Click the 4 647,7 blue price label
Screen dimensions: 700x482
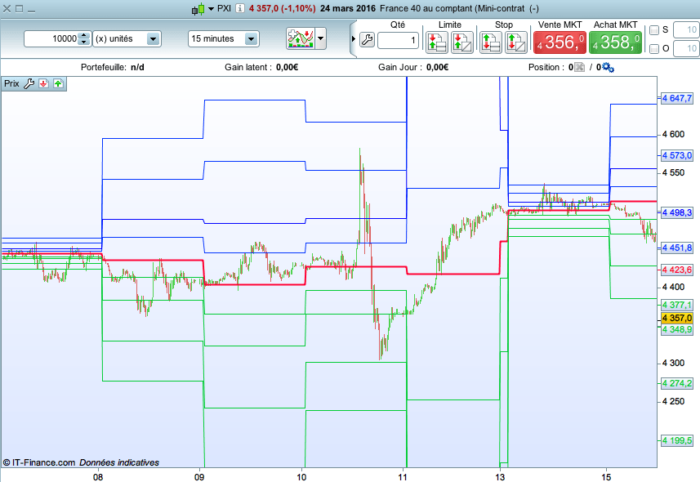(x=677, y=98)
